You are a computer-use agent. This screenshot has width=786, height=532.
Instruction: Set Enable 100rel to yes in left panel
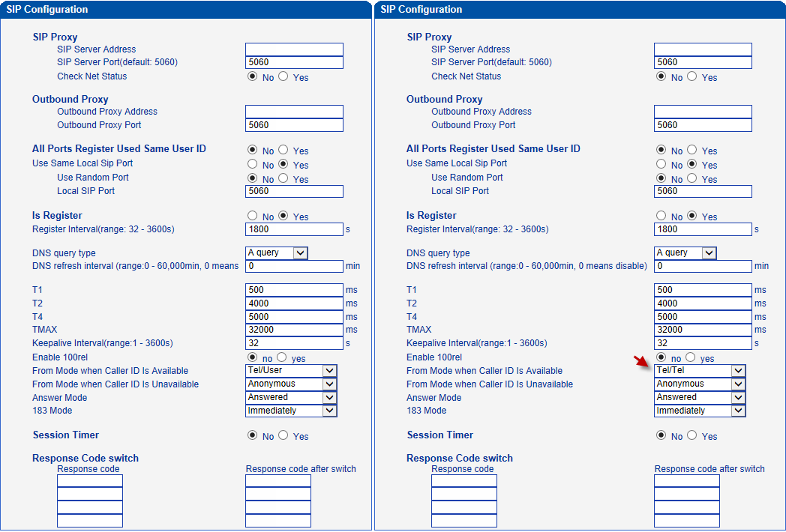282,358
